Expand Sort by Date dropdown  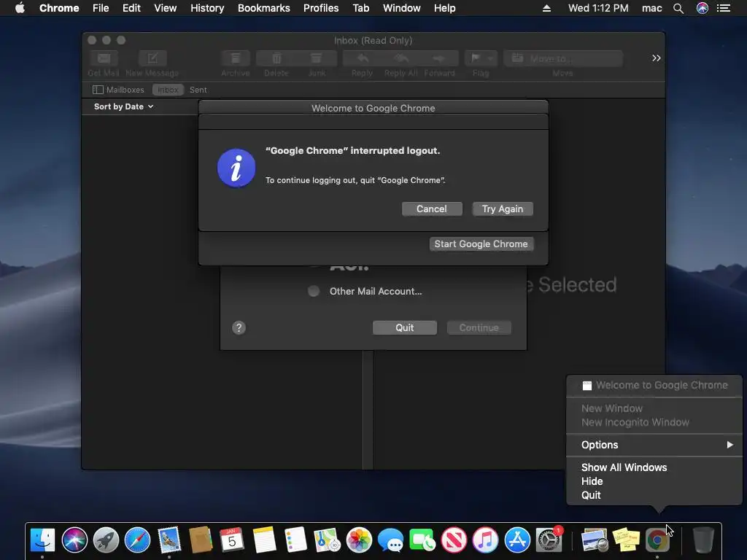click(123, 106)
